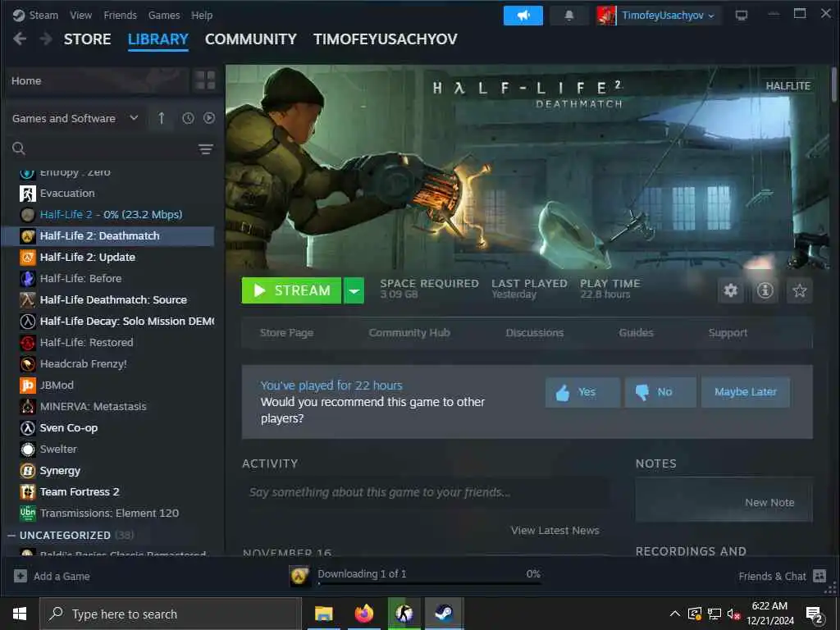Click the Maybe Later button

745,392
